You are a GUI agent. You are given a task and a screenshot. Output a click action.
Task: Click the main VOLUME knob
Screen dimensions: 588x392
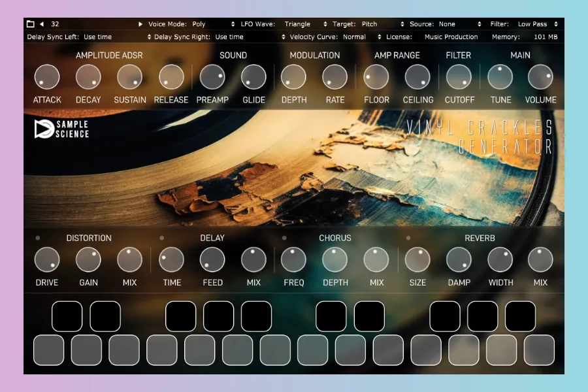click(540, 77)
